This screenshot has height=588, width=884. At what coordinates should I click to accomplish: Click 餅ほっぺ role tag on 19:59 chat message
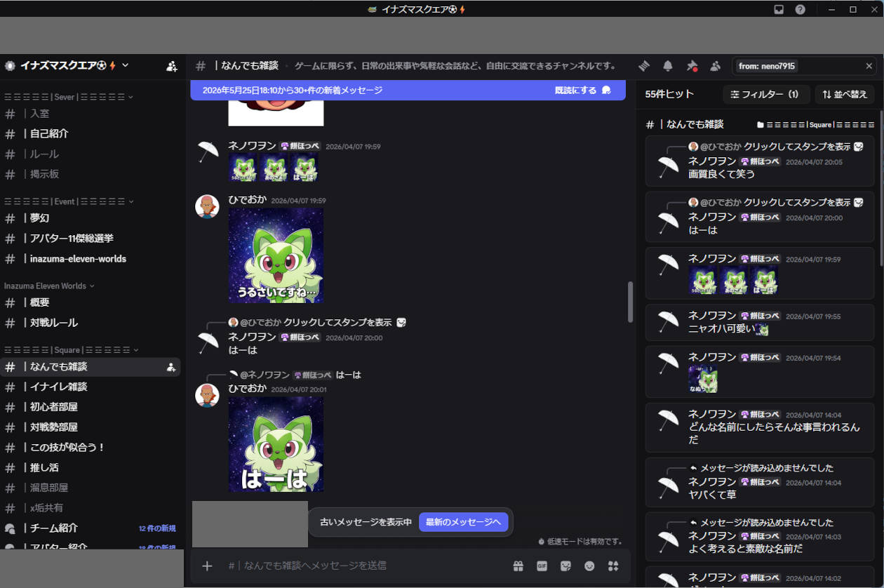pos(300,146)
